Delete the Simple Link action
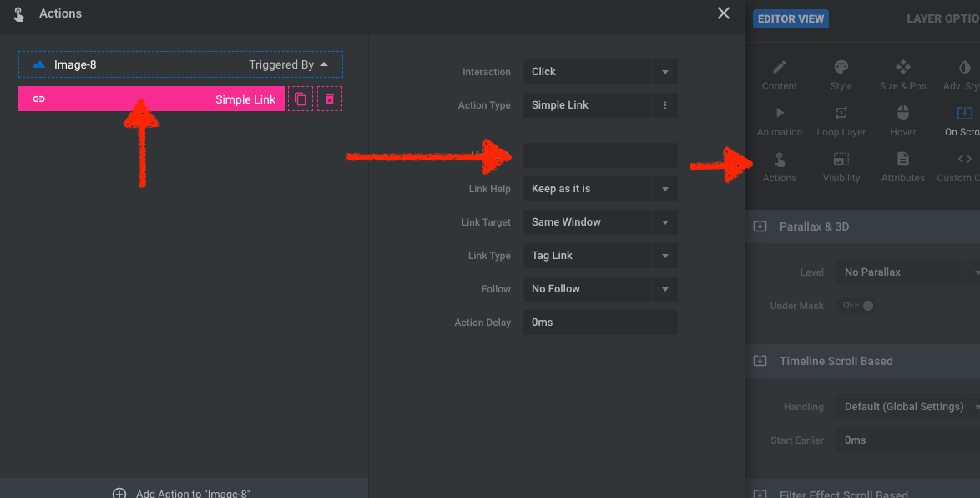 330,99
